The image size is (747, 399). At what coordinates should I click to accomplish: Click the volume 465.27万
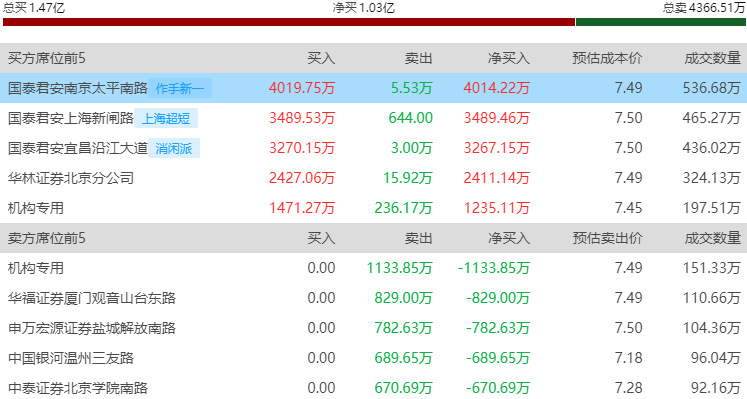click(712, 118)
